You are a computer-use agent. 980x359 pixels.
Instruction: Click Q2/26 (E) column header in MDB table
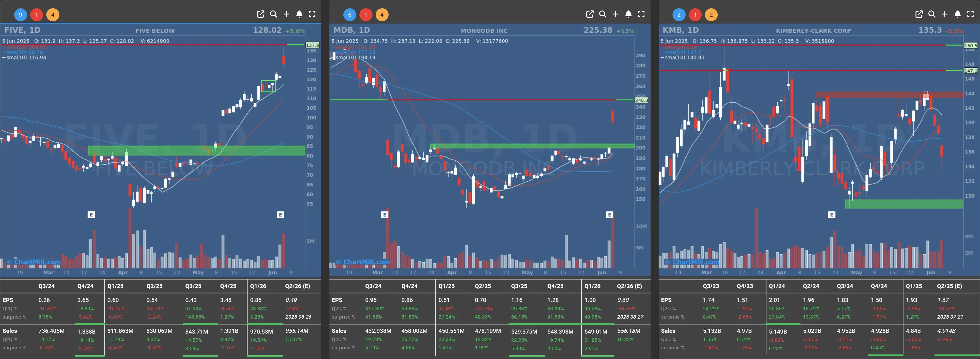pyautogui.click(x=629, y=286)
